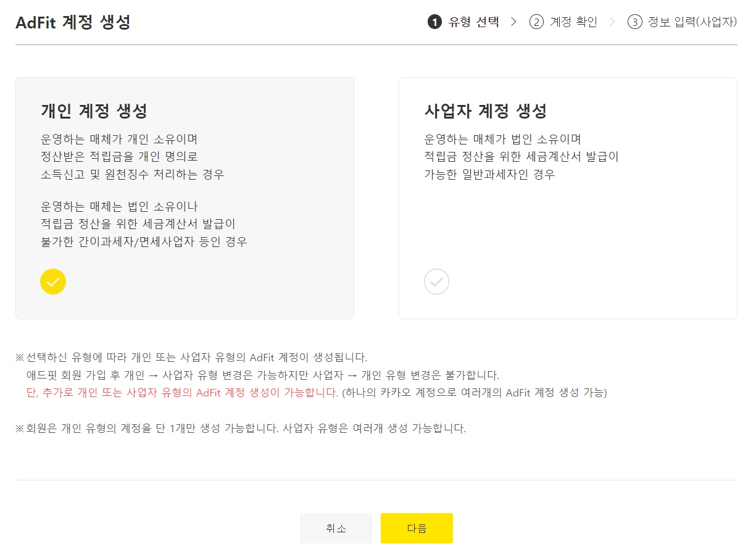Image resolution: width=756 pixels, height=557 pixels.
Task: Click the red notice text about 추가로 계정 생성
Action: [x=182, y=393]
